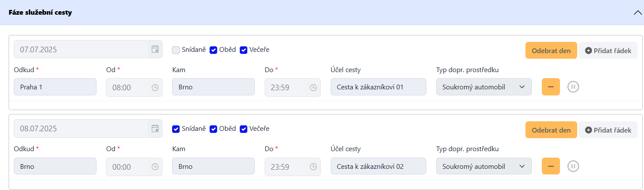Open Soukromý automobil dropdown on second day
Screen dimensions: 644x190
pyautogui.click(x=484, y=166)
